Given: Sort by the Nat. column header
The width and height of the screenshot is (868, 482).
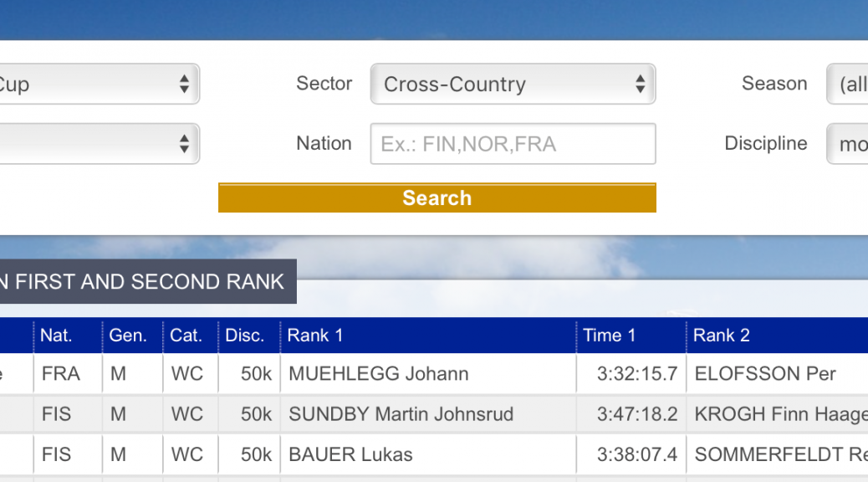Looking at the screenshot, I should (x=57, y=336).
